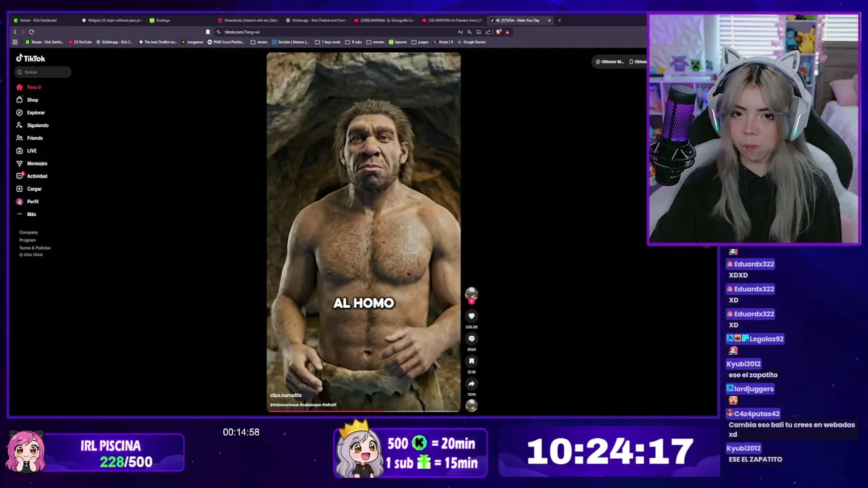The image size is (868, 488).
Task: Click the cast screen icon in the address bar
Action: [x=479, y=32]
